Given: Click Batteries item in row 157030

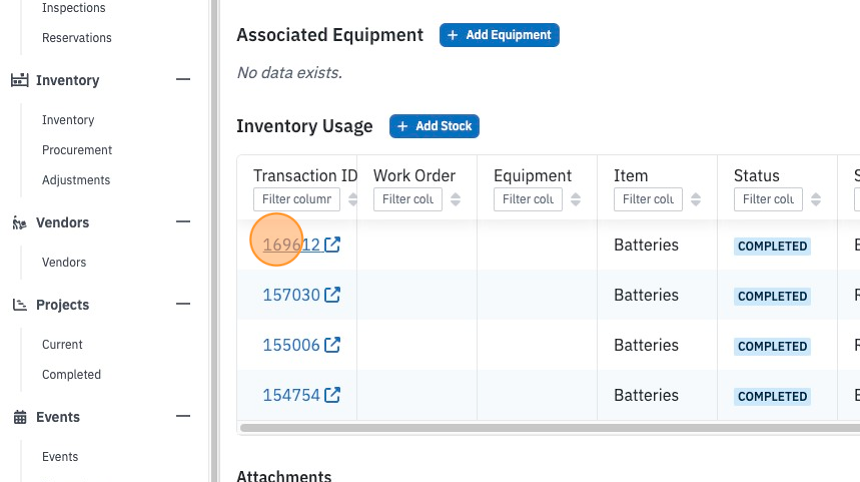Looking at the screenshot, I should click(646, 295).
